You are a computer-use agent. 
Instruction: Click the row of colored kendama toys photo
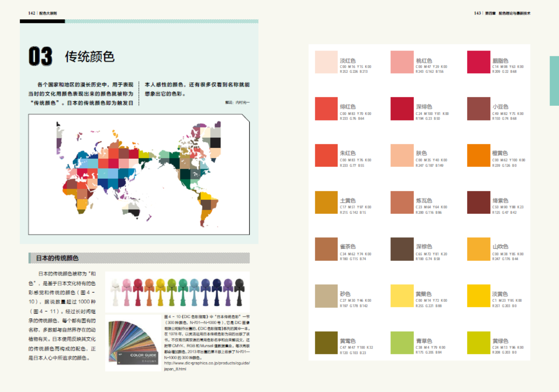point(178,292)
